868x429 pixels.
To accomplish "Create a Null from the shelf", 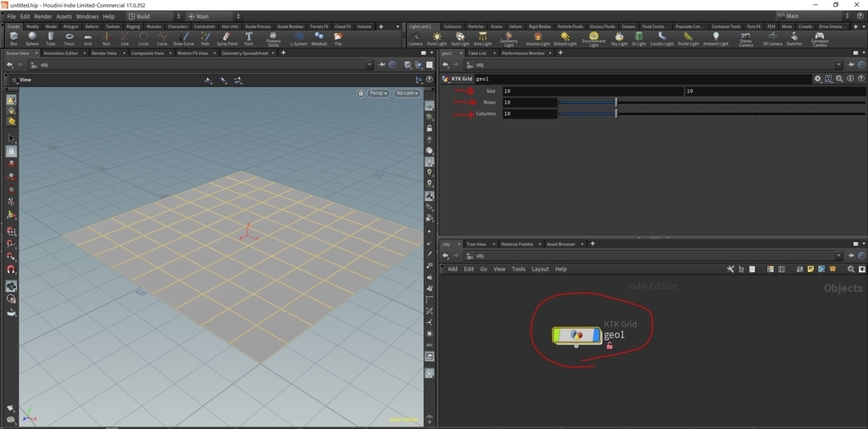I will click(x=106, y=39).
